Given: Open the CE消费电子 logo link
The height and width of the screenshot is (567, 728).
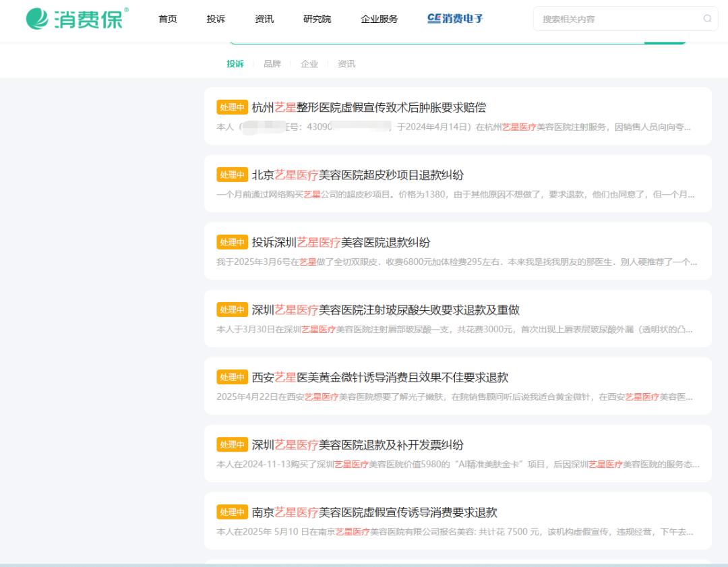Looking at the screenshot, I should [x=455, y=19].
